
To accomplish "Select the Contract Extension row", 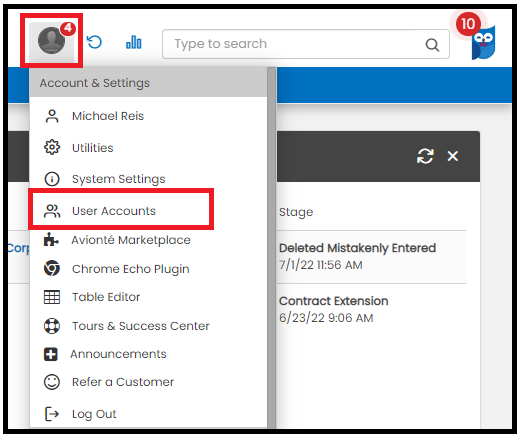I will coord(372,309).
